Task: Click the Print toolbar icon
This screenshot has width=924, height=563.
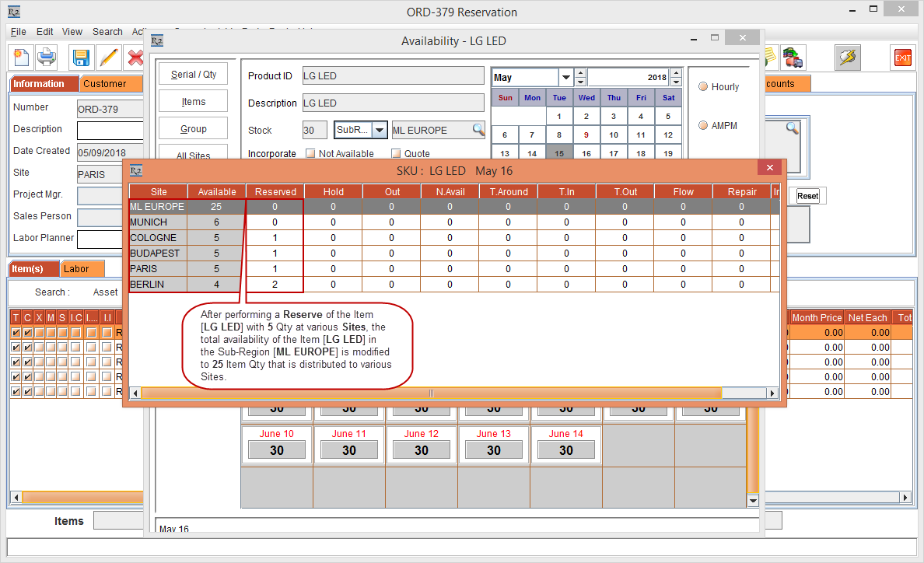Action: coord(47,58)
